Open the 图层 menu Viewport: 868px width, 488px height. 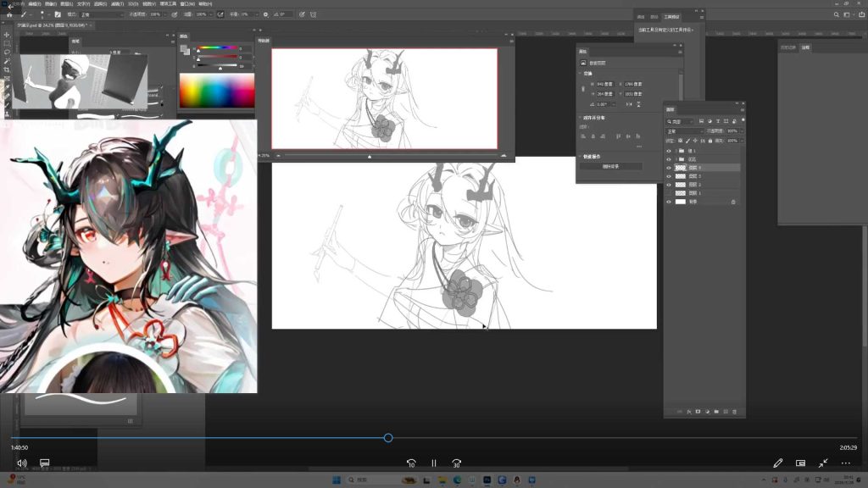click(x=66, y=4)
